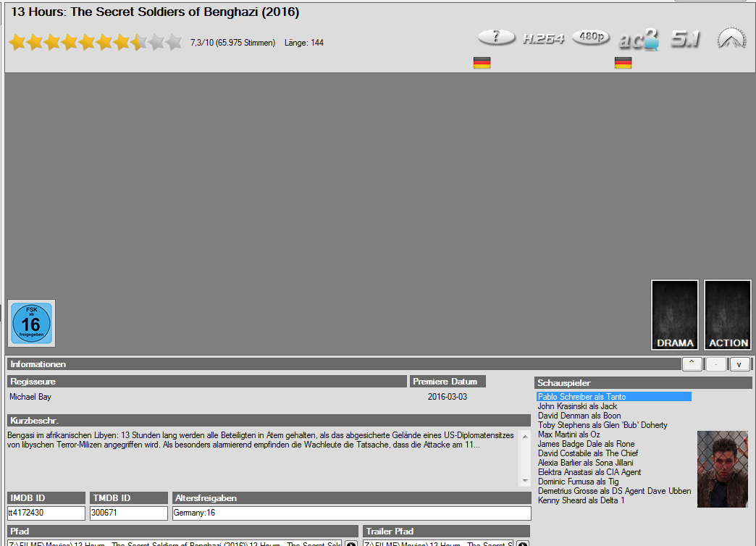Select 'Dominic Fumusa als Tig'
The height and width of the screenshot is (546, 756).
point(578,482)
